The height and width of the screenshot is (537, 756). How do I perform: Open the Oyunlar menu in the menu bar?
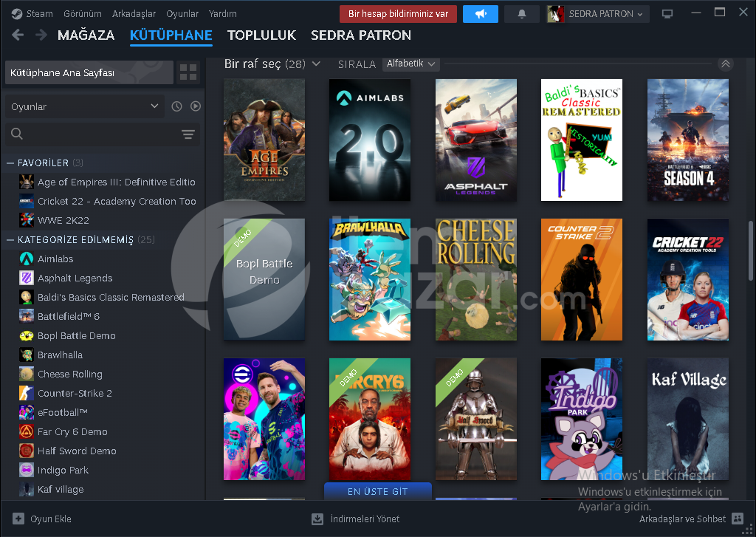[x=182, y=14]
